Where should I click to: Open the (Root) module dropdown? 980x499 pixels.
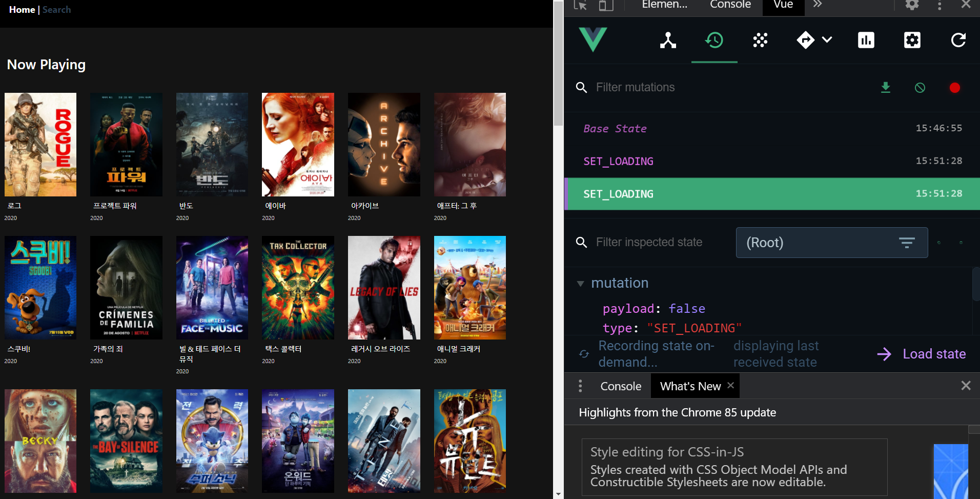(x=832, y=243)
